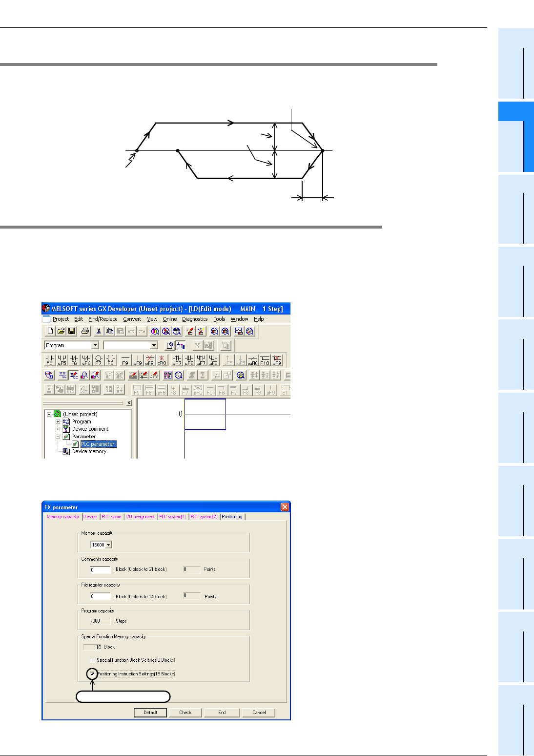Insert parallel closed contact sF6
The width and height of the screenshot is (534, 756).
pos(86,360)
